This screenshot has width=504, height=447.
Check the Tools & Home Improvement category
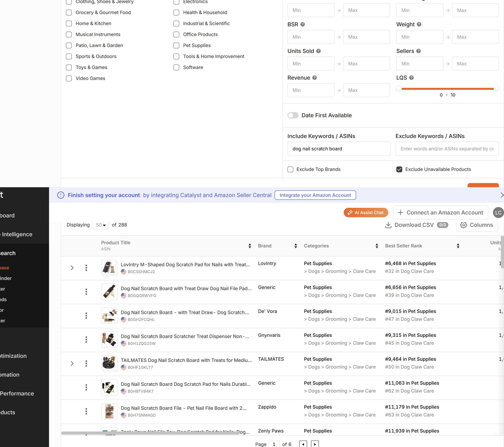(176, 56)
